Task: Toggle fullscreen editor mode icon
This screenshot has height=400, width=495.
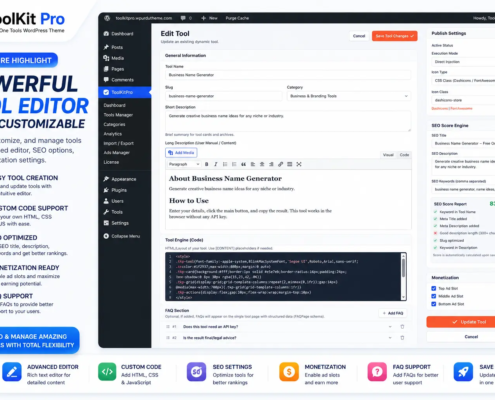Action: point(299,164)
